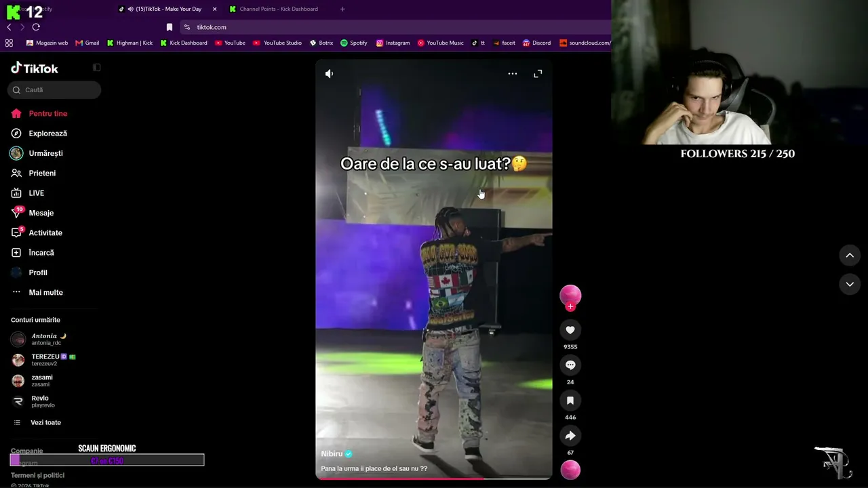This screenshot has height=488, width=868.
Task: Open the video more options menu
Action: tap(513, 74)
